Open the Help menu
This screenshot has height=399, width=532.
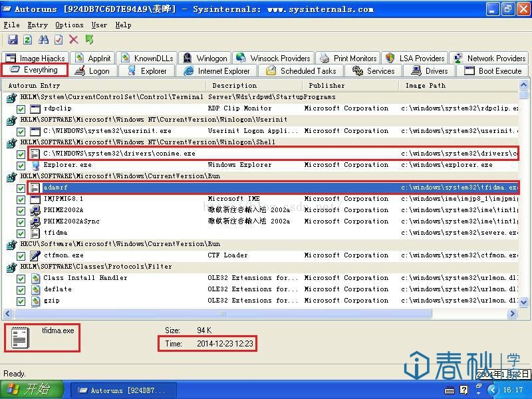(x=123, y=25)
